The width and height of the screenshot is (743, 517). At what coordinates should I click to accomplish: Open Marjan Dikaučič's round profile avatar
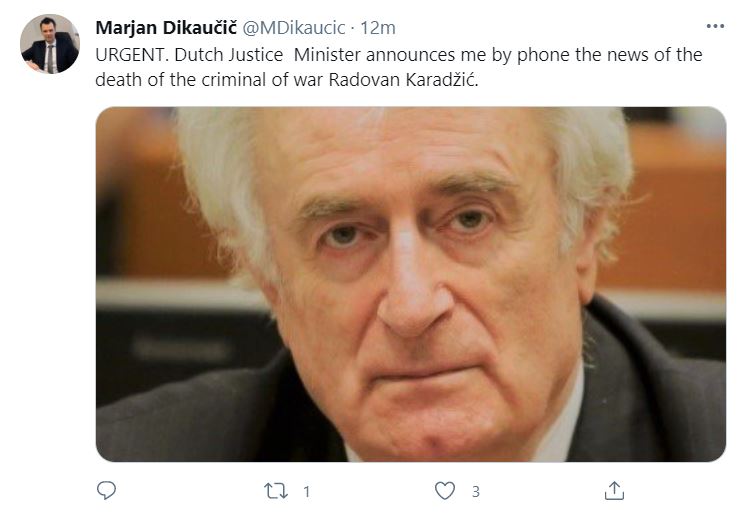coord(50,44)
